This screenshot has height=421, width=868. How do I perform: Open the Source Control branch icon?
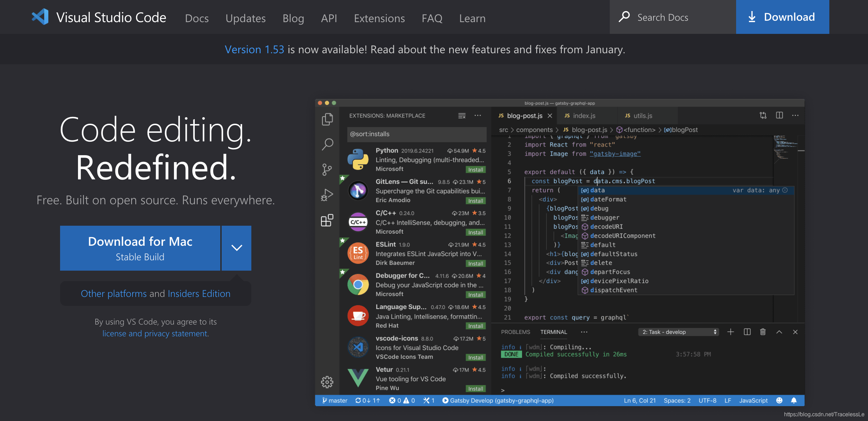[x=327, y=169]
